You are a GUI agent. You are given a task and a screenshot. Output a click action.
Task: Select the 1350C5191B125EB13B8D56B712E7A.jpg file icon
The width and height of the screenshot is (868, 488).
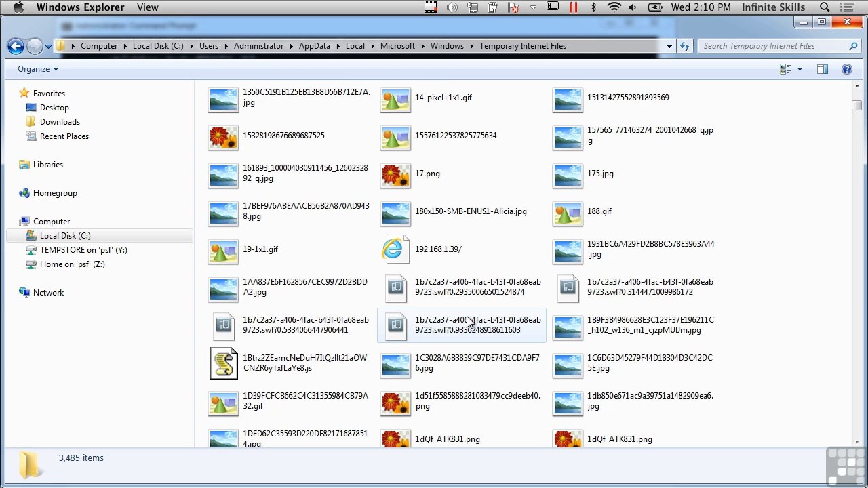point(223,100)
